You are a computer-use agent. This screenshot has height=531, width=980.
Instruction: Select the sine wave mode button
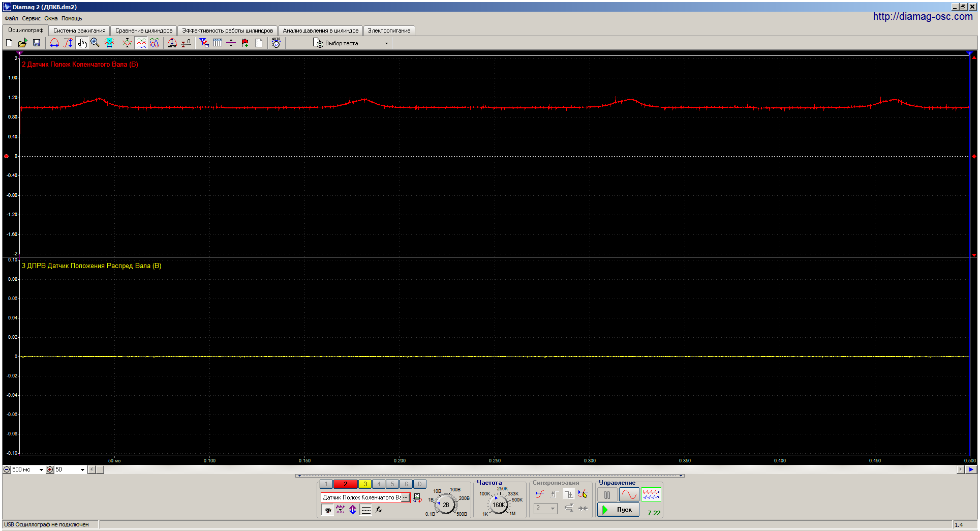(x=629, y=494)
